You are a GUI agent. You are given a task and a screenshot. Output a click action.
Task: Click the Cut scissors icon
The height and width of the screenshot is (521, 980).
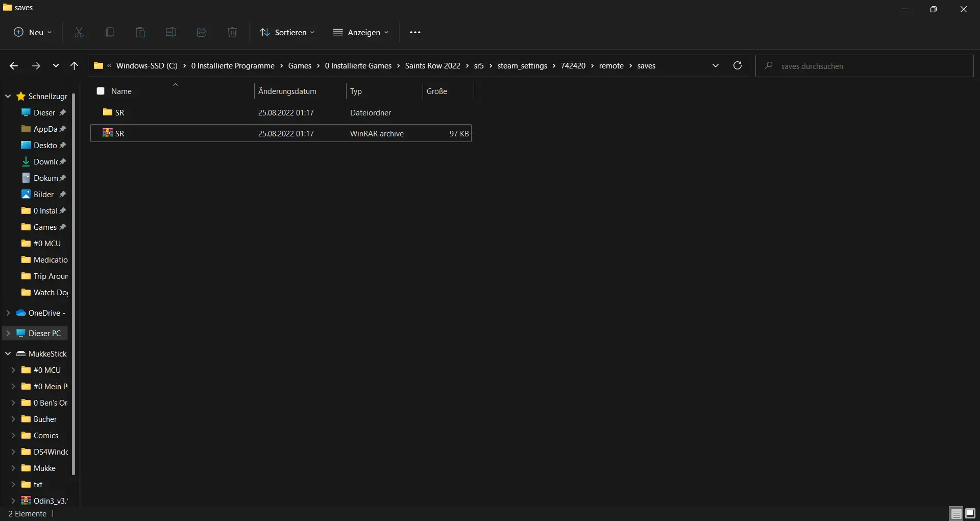tap(79, 32)
